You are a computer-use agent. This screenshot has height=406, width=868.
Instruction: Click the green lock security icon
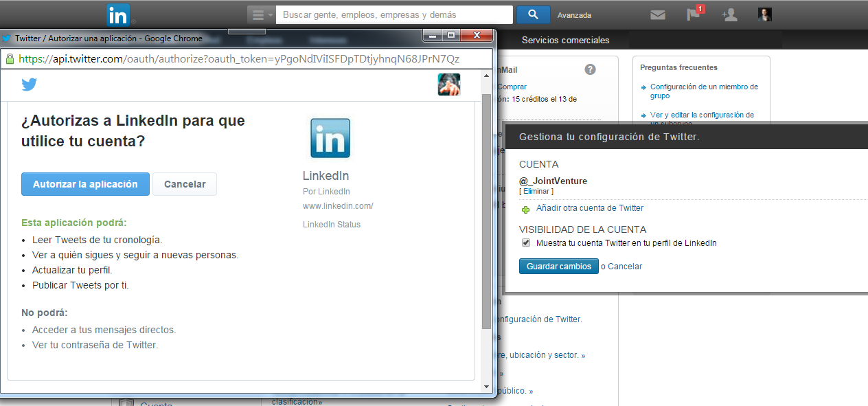pyautogui.click(x=10, y=59)
